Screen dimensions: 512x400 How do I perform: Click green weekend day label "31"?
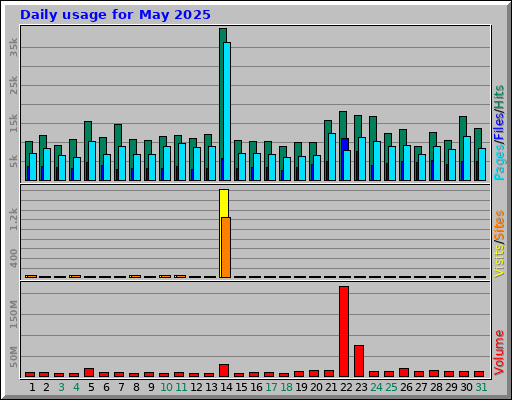click(481, 387)
